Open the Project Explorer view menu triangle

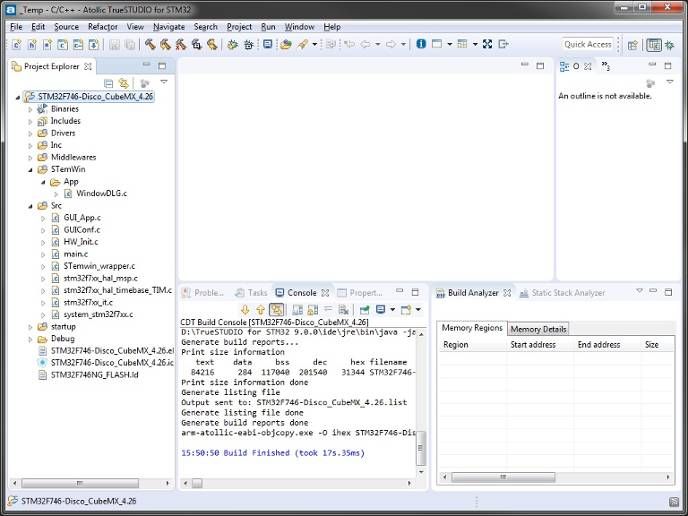(x=164, y=82)
